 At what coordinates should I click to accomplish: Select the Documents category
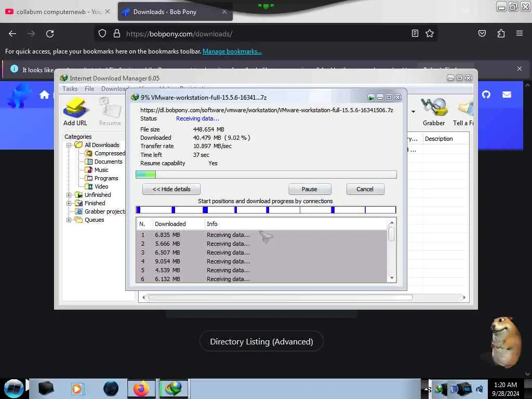point(104,162)
